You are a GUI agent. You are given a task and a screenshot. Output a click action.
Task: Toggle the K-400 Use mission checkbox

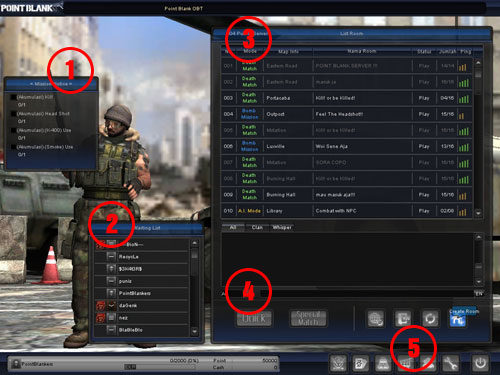coord(14,130)
